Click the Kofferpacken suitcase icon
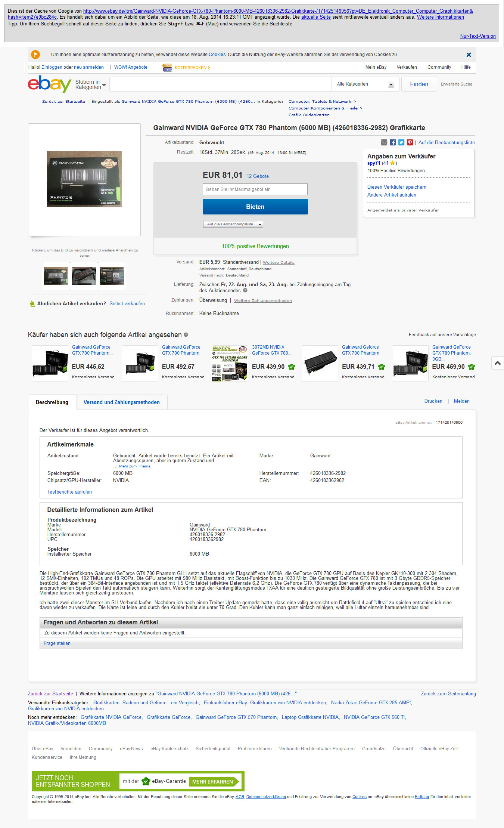 point(167,68)
